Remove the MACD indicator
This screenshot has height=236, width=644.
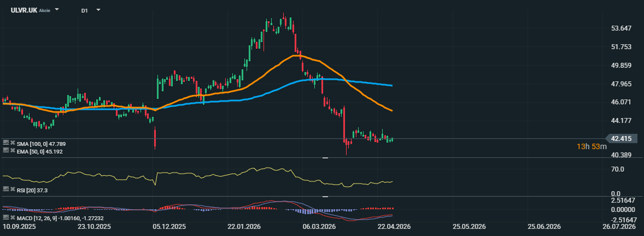pos(13,219)
